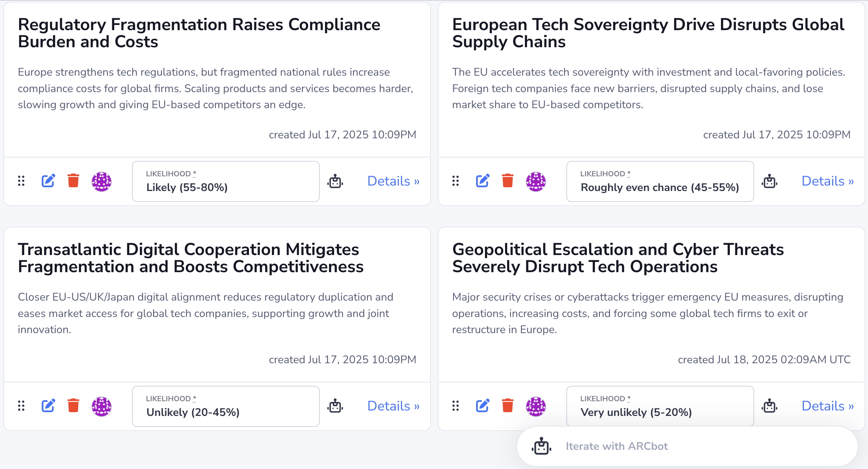Click ARCbot icon on Transatlantic Digital Cooperation card
Screen dimensions: 868x469
coord(335,406)
